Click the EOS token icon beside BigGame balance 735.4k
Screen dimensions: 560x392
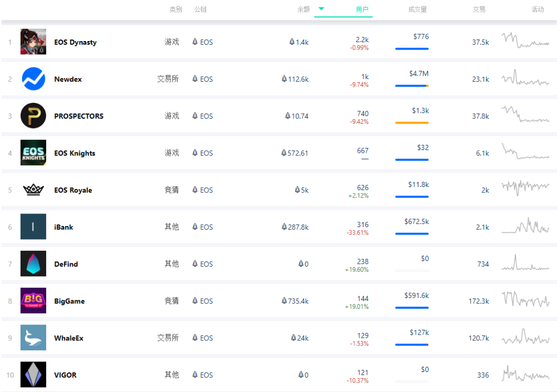click(x=284, y=301)
